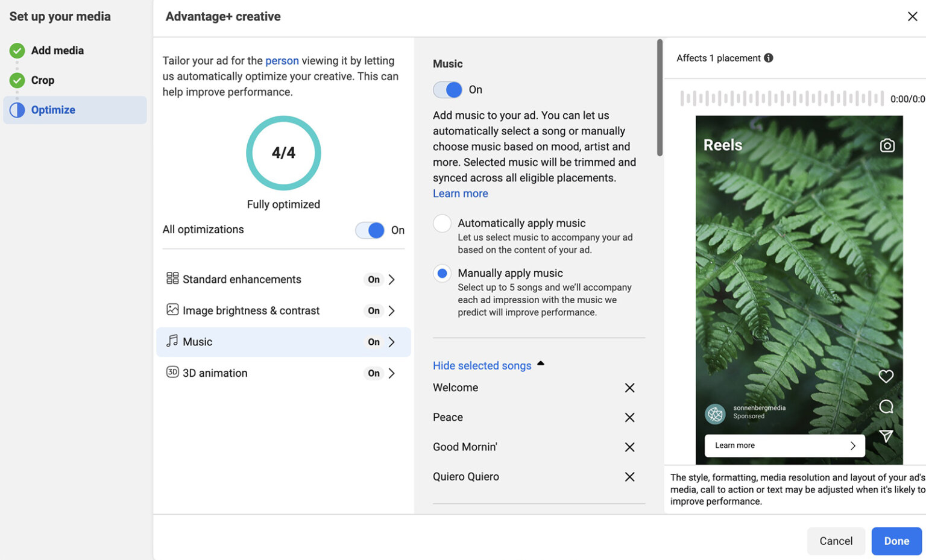Screen dimensions: 926x560
Task: Turn off the All optimizations toggle
Action: point(370,230)
